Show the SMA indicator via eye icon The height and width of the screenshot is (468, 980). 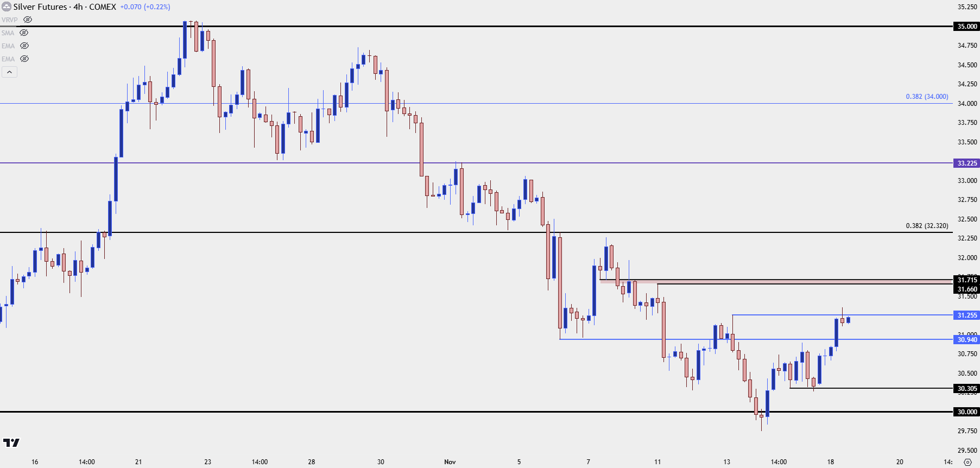tap(24, 33)
